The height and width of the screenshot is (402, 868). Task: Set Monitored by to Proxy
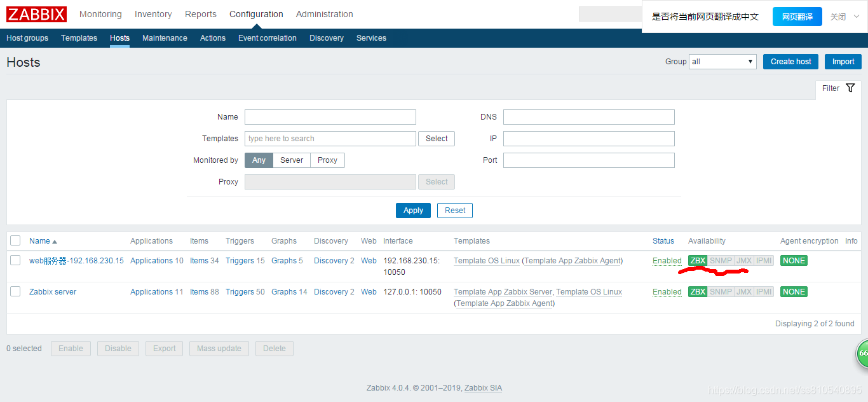[x=328, y=160]
